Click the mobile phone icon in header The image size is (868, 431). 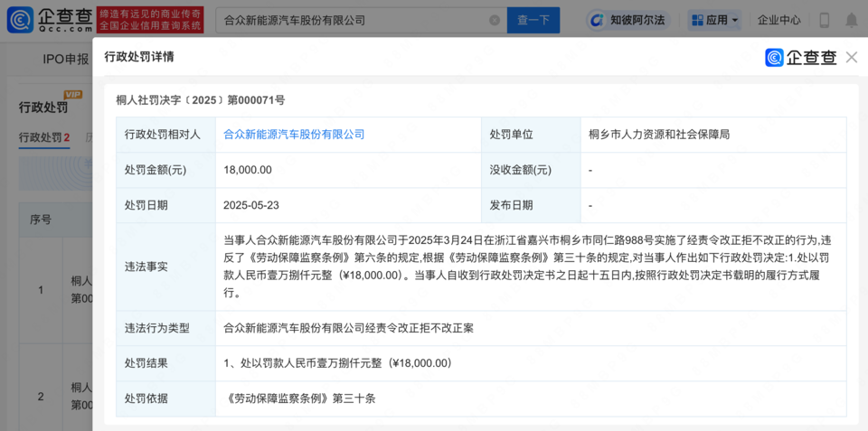coord(825,21)
